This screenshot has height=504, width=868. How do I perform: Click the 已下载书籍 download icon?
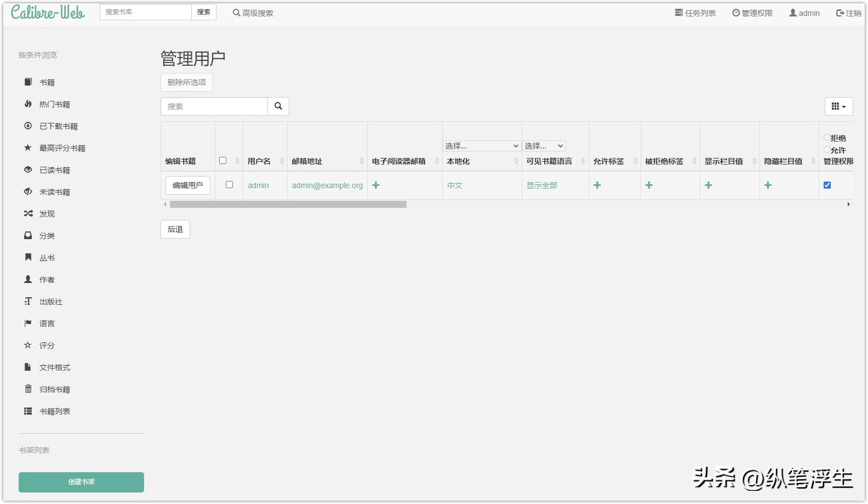click(28, 126)
